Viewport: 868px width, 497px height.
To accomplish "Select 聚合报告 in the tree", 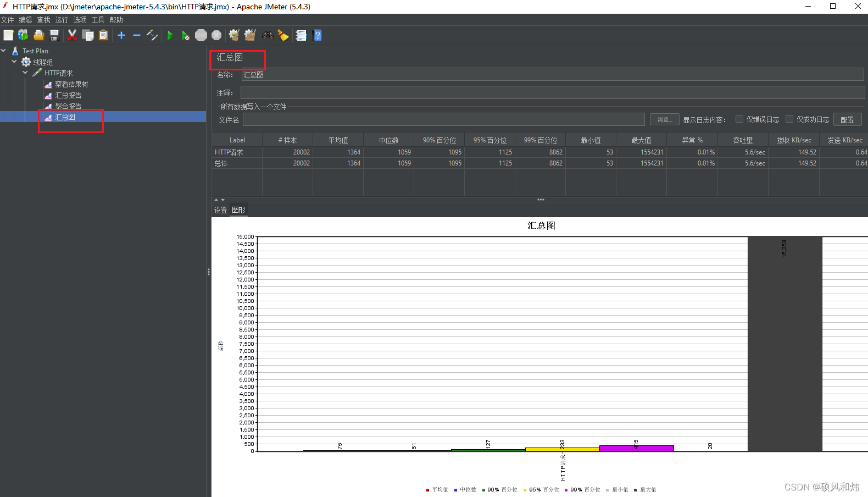I will [68, 106].
